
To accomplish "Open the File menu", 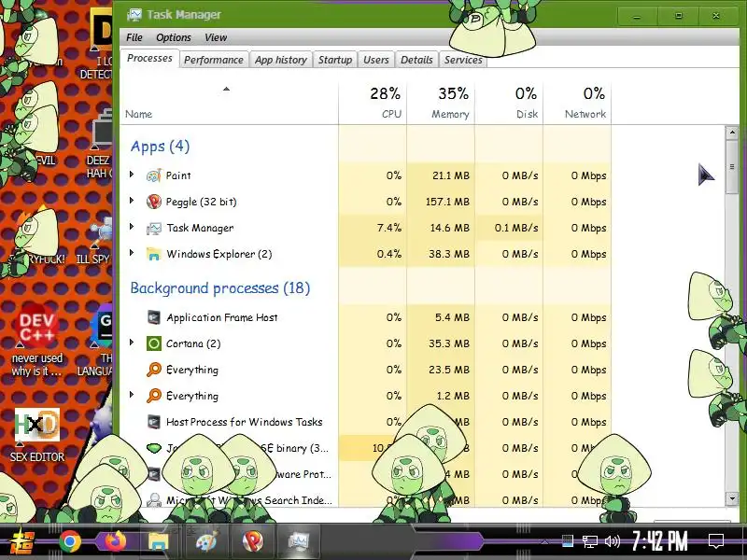I will tap(134, 37).
